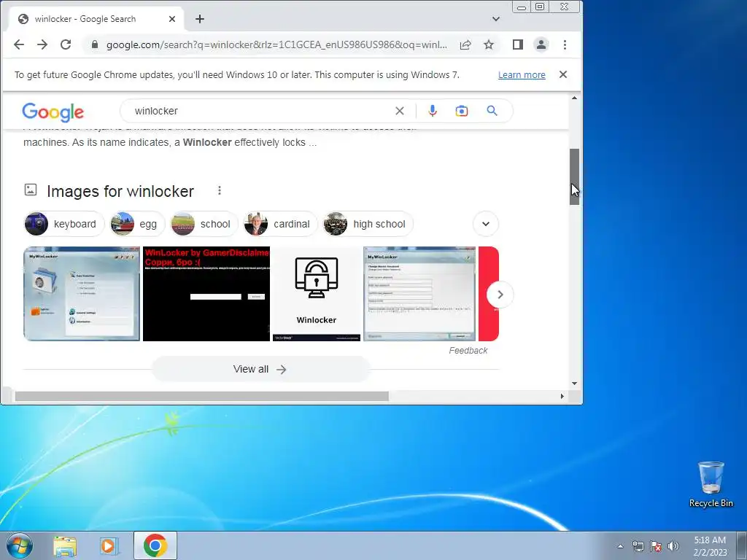Show hidden system tray icons

click(x=620, y=546)
